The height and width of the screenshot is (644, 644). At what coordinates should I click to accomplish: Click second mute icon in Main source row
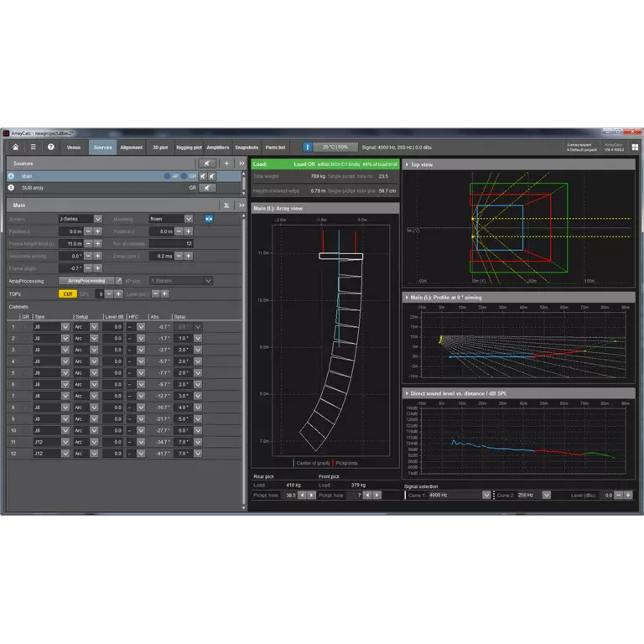(212, 176)
